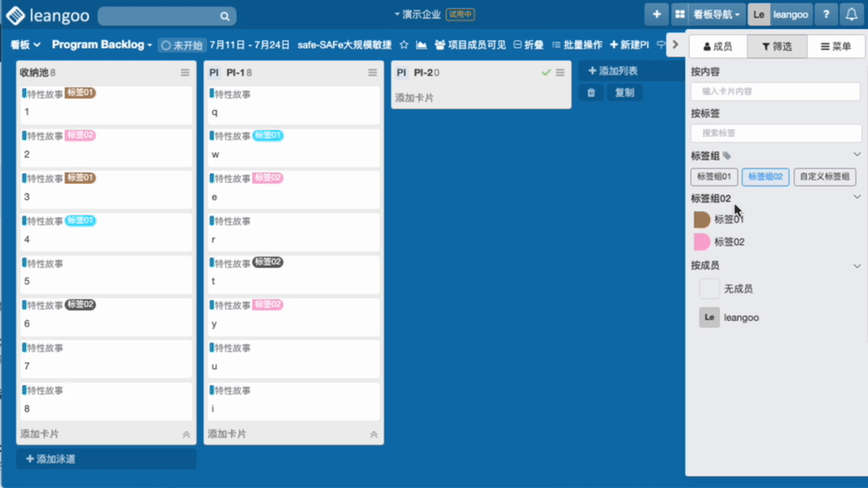
Task: Toggle the 标签组01 filter group
Action: point(713,177)
